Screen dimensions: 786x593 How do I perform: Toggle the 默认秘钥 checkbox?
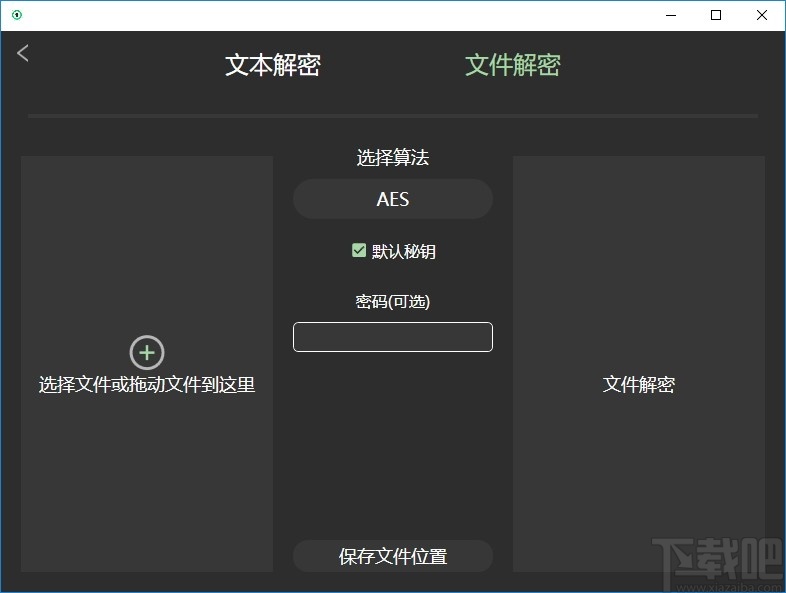click(x=359, y=250)
